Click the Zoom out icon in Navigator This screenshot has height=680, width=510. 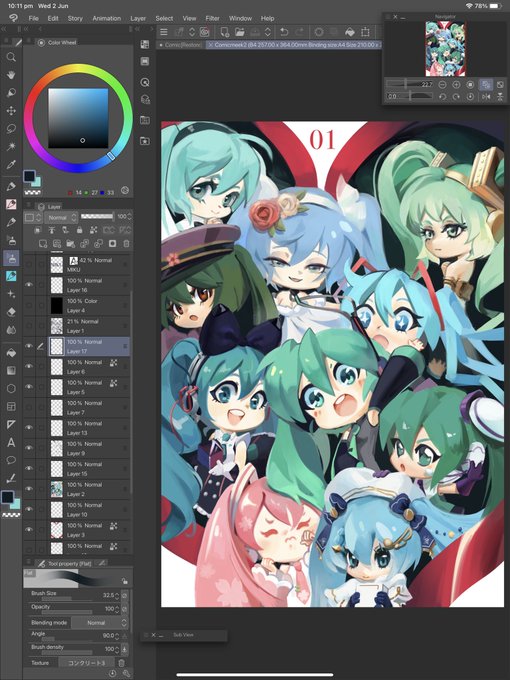tap(442, 85)
